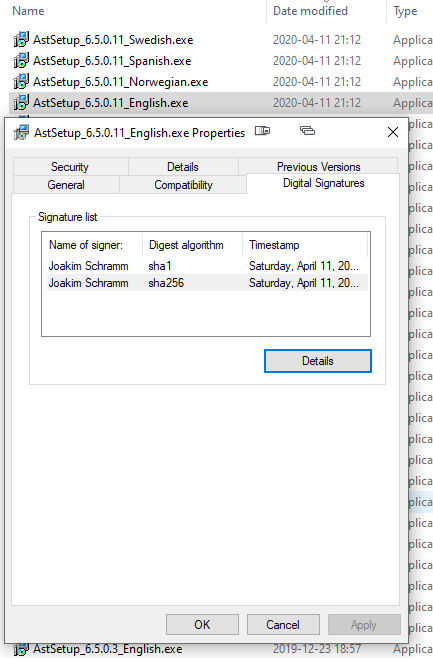Select the Digital Signatures tab
Screen dimensions: 433x658
323,183
